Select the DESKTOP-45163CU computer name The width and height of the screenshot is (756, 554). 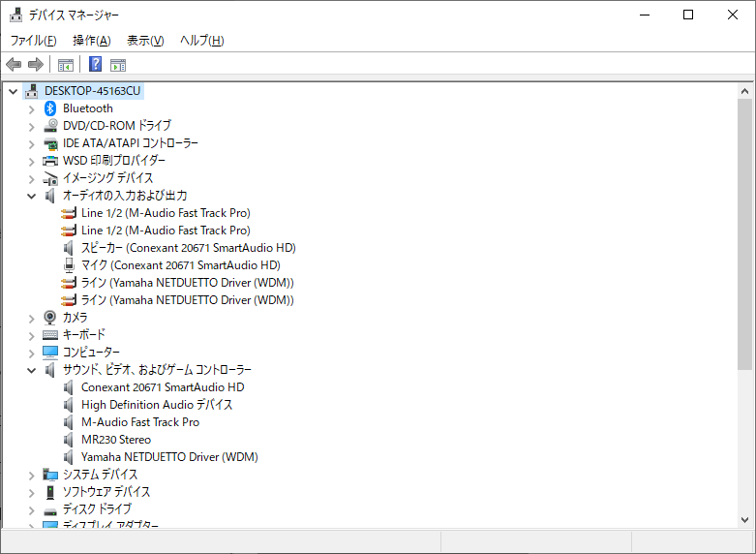tap(93, 91)
